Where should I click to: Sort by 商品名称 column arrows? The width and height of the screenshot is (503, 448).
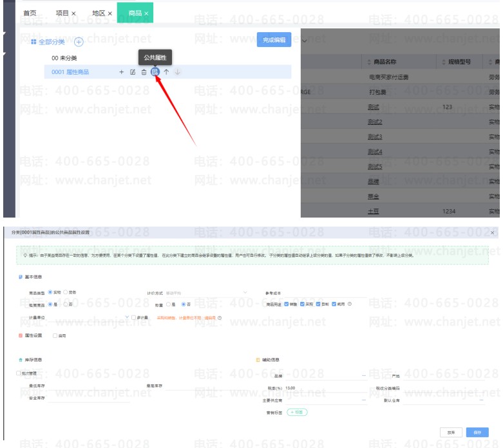pyautogui.click(x=369, y=62)
